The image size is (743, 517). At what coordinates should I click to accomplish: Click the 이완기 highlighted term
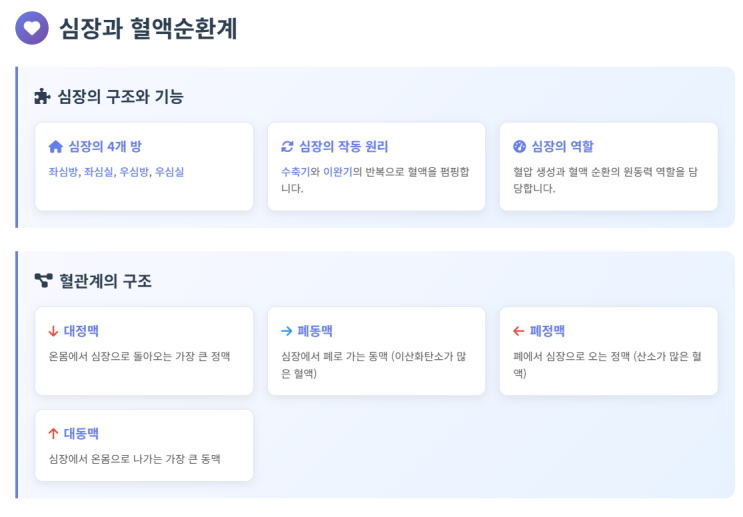[x=336, y=172]
